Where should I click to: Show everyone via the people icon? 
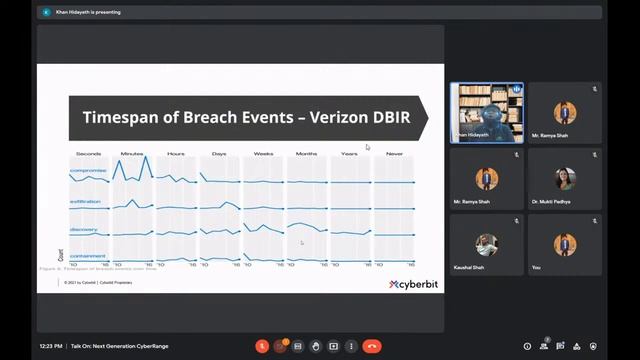pyautogui.click(x=544, y=346)
